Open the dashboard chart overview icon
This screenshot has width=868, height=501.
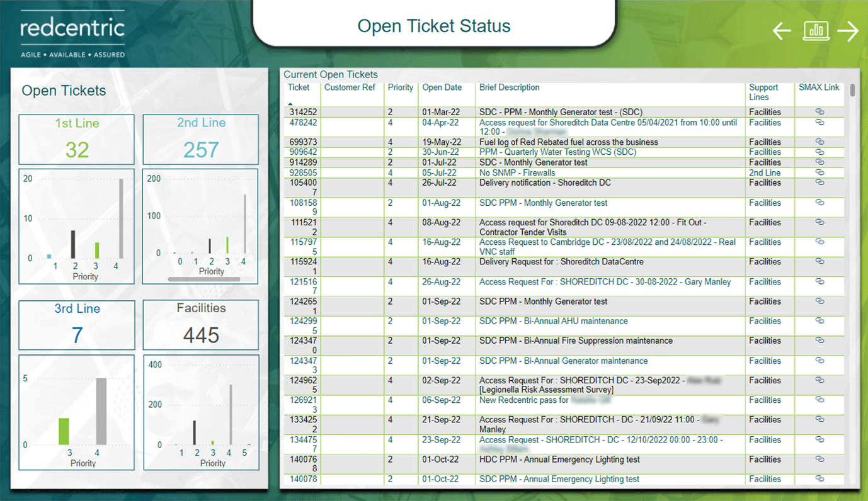816,31
